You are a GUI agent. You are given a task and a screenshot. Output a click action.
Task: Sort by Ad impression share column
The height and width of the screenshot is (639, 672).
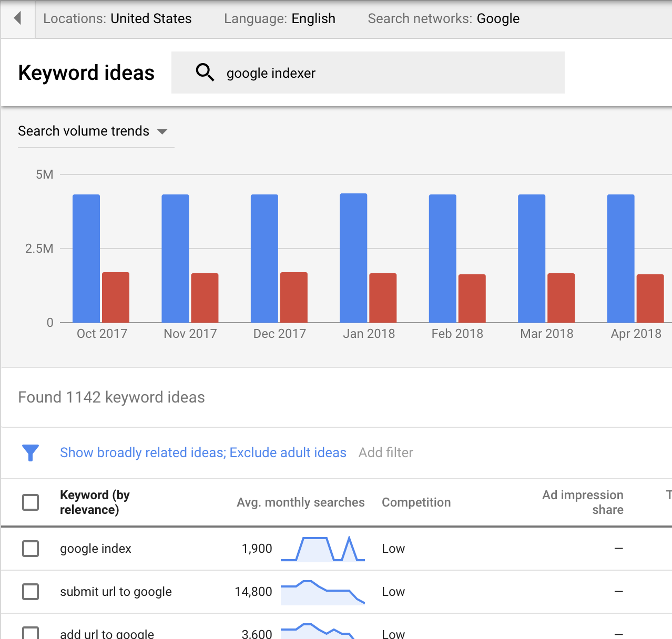[583, 502]
